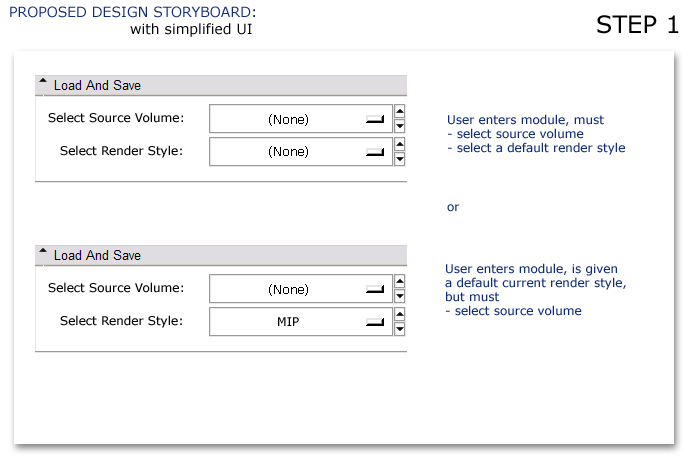The height and width of the screenshot is (473, 698).
Task: Click down arrow beside MIP render style
Action: pos(400,329)
